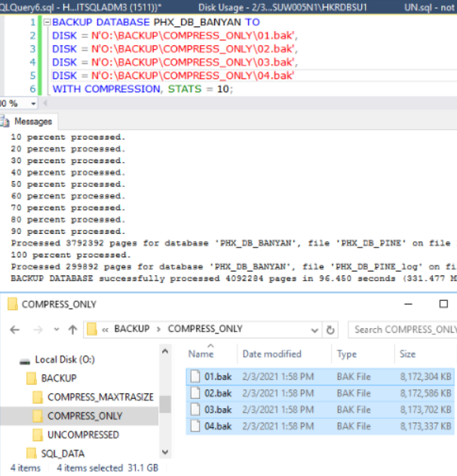457x476 pixels.
Task: Select BACKUP in the address breadcrumb
Action: coord(132,329)
